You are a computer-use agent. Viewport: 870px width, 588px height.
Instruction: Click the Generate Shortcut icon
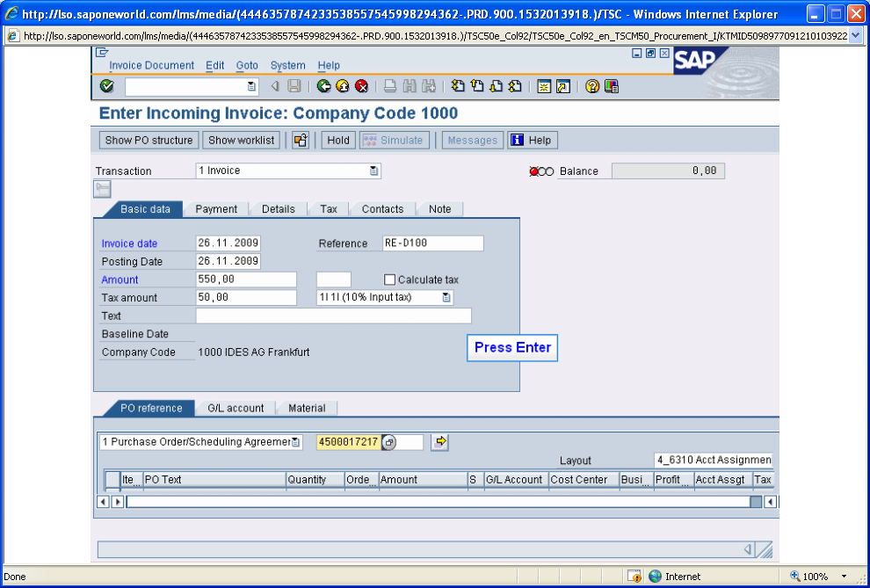coord(563,86)
